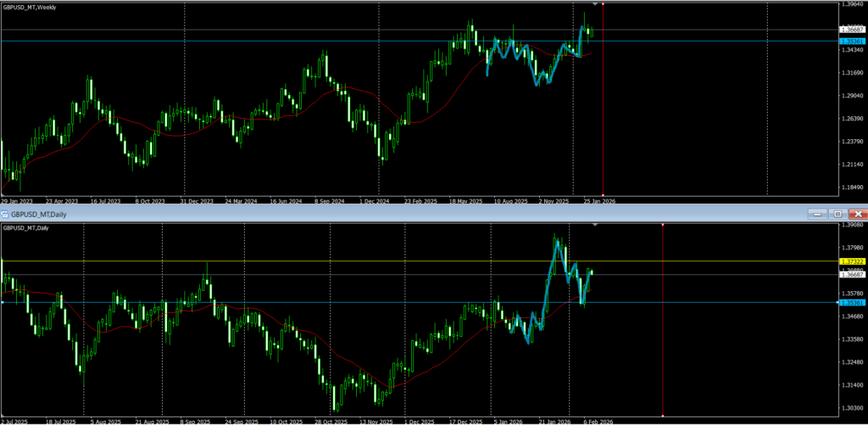This screenshot has width=868, height=425.
Task: Select the top handle of the Daily red vertical line
Action: click(x=662, y=225)
